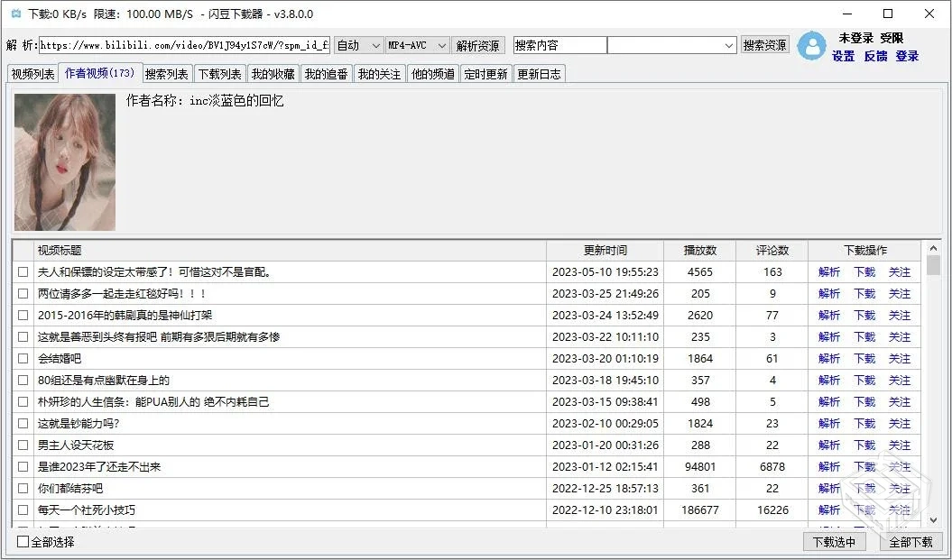Click the blue user avatar icon
The height and width of the screenshot is (560, 952).
(811, 48)
